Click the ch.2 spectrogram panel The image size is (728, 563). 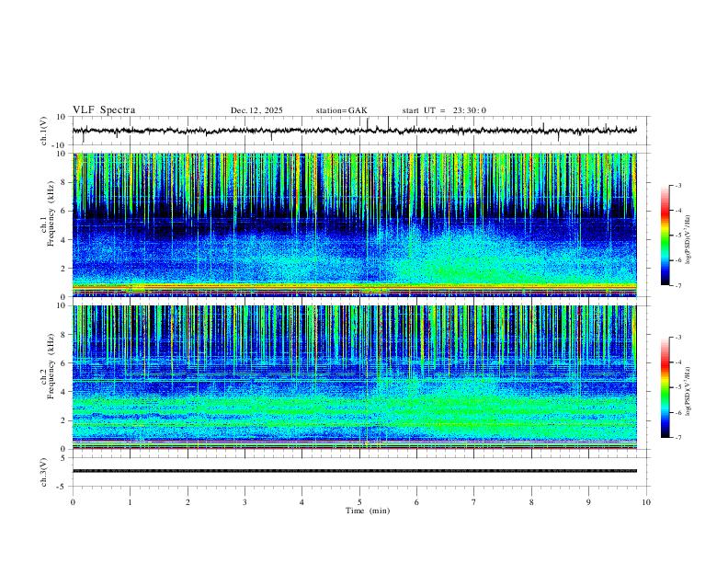coord(354,377)
